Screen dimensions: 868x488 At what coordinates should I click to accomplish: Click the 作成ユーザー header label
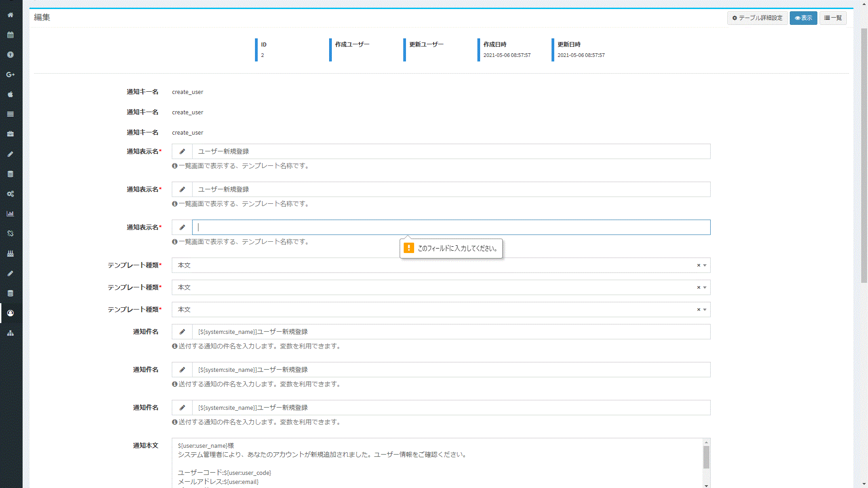352,44
